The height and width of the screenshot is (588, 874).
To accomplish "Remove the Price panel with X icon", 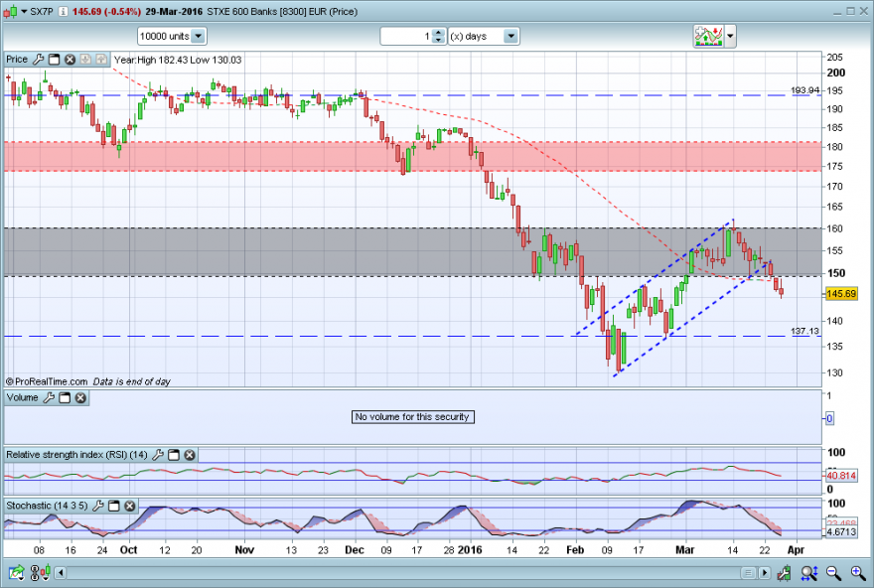I will (70, 59).
